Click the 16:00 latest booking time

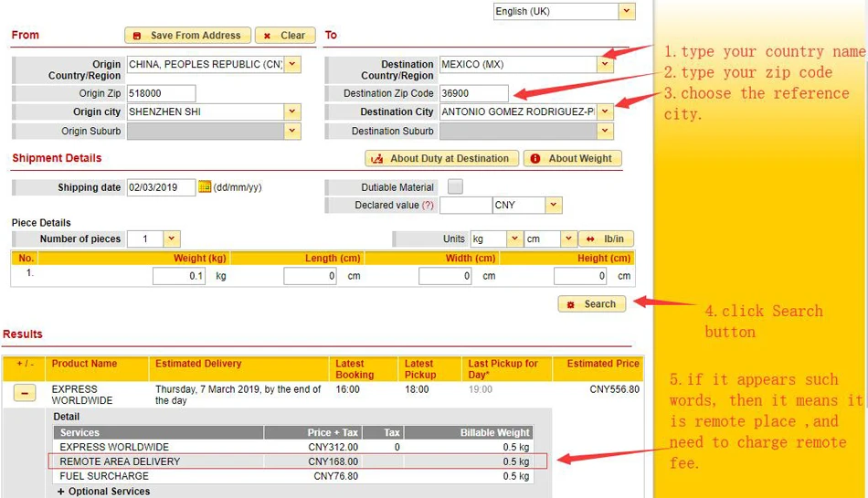[x=347, y=389]
